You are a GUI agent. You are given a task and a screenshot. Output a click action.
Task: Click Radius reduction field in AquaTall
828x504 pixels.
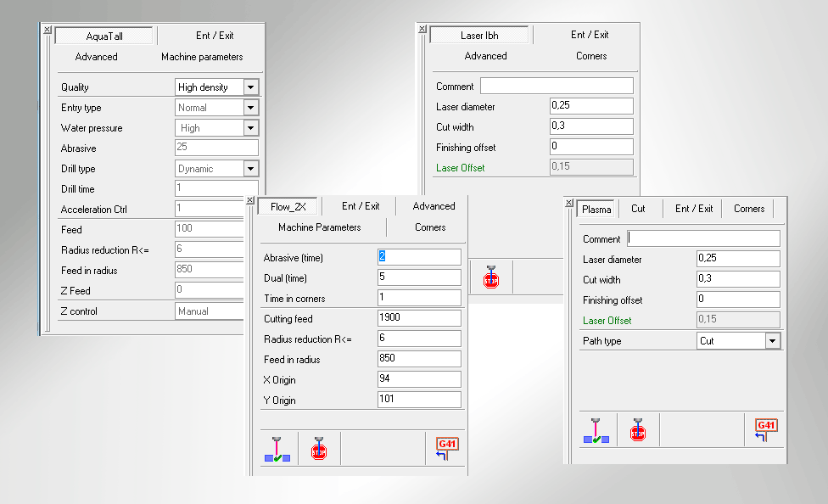(x=210, y=249)
